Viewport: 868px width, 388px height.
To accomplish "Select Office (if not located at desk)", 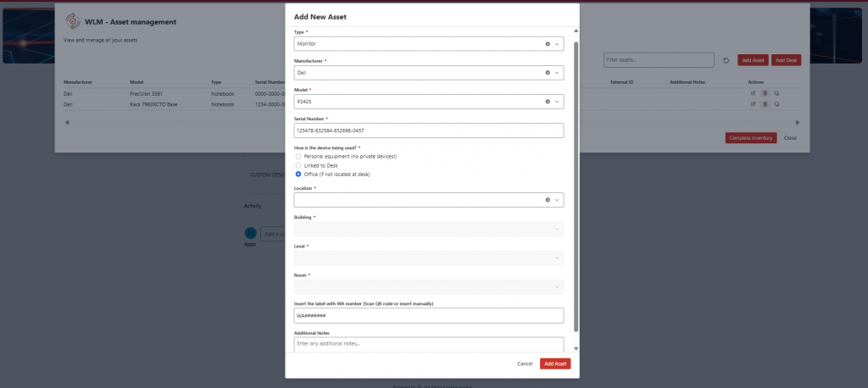I will coord(298,174).
